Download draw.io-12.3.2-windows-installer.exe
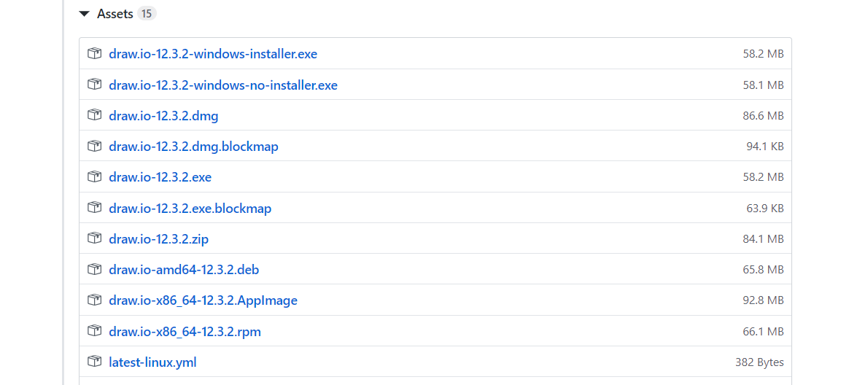Image resolution: width=868 pixels, height=385 pixels. 213,54
